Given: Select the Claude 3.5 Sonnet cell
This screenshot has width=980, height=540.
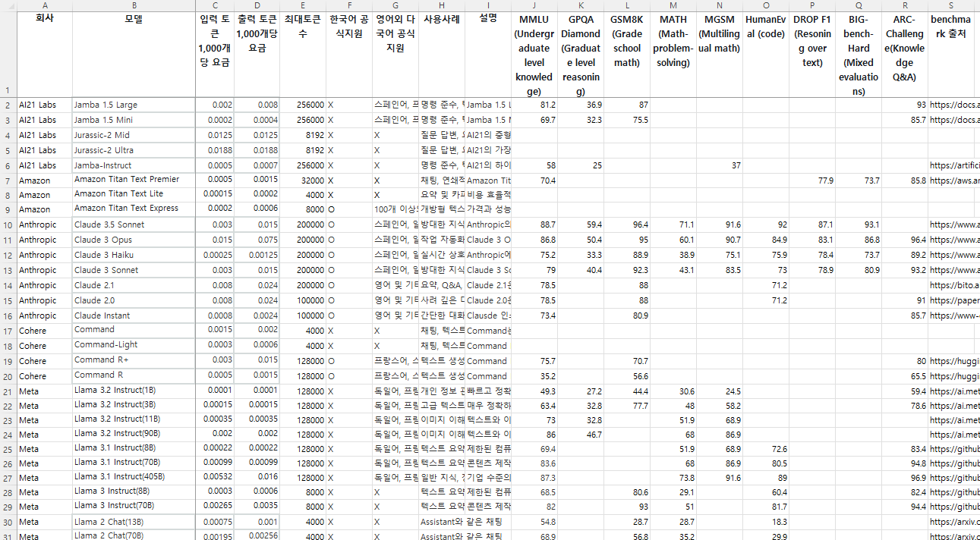Looking at the screenshot, I should point(134,224).
